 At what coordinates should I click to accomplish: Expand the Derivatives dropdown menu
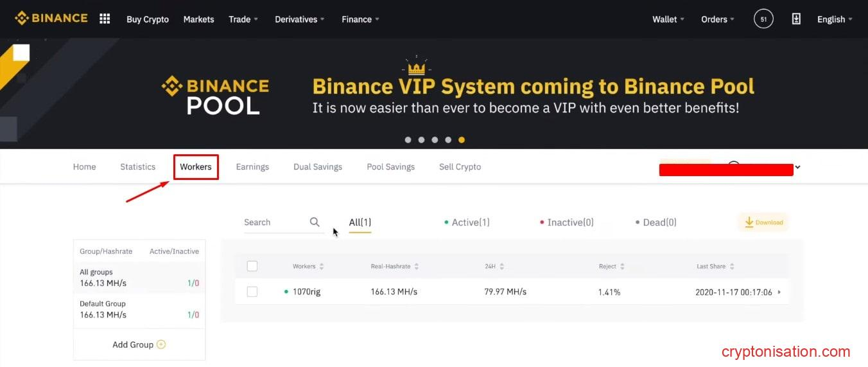pyautogui.click(x=300, y=19)
